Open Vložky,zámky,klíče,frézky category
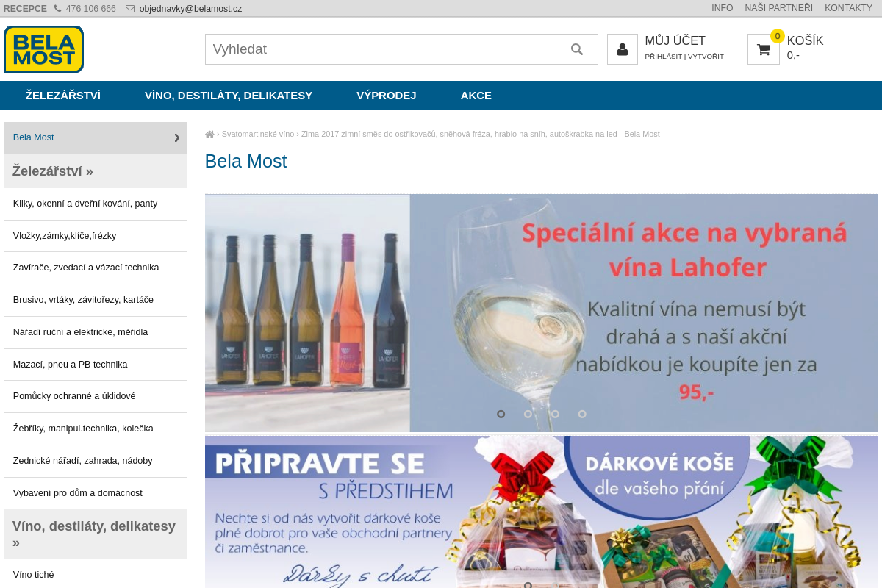The width and height of the screenshot is (882, 588). tap(96, 236)
